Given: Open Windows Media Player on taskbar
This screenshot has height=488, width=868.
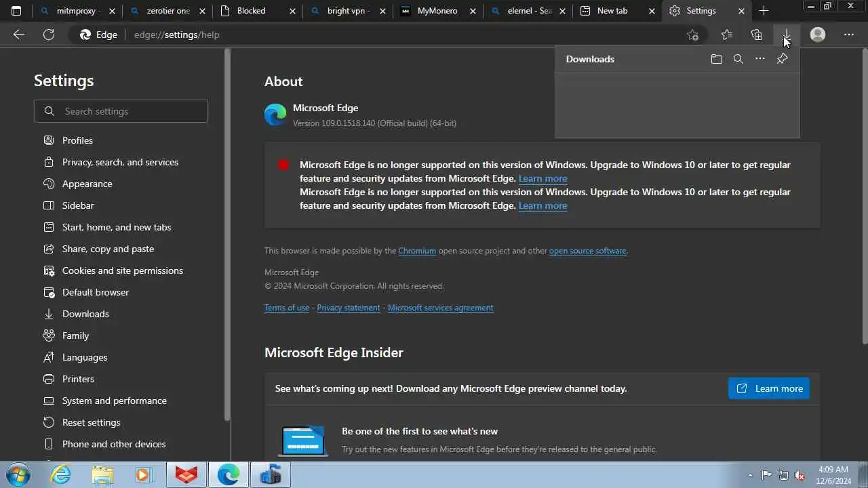Looking at the screenshot, I should click(x=143, y=475).
